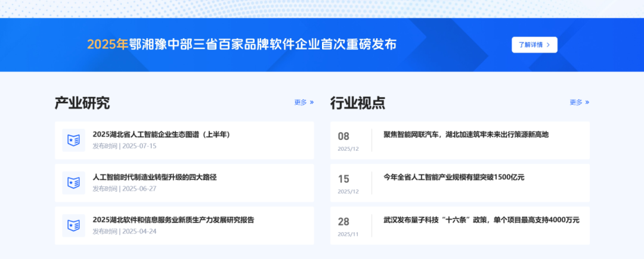644x259 pixels.
Task: Click the banner headline 2025年鄂湘豫中部三省百家品牌软件企业
Action: (241, 45)
